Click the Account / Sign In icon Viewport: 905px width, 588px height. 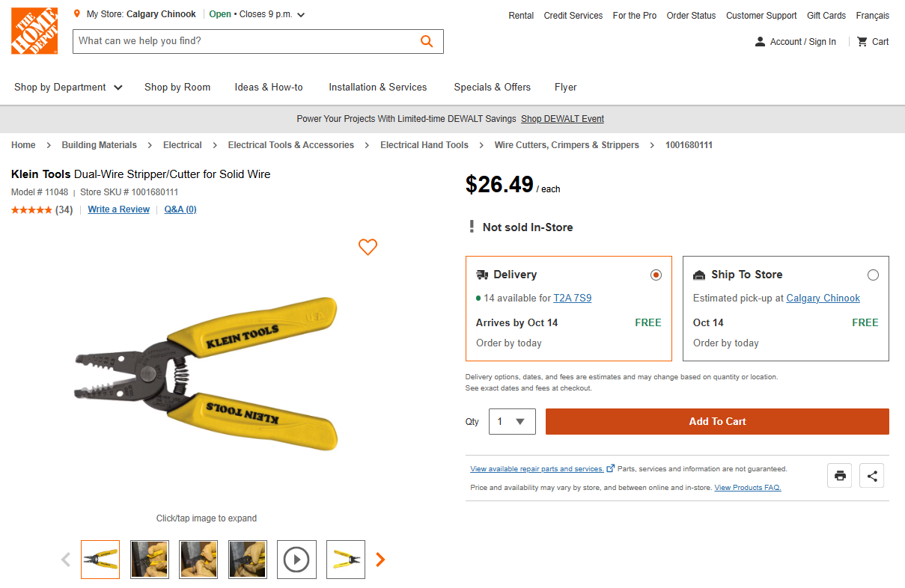point(761,42)
